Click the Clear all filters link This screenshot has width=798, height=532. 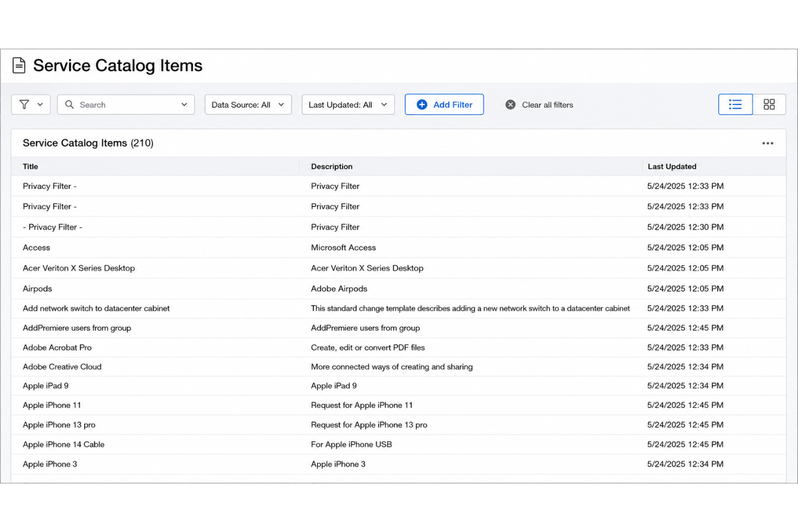(547, 105)
